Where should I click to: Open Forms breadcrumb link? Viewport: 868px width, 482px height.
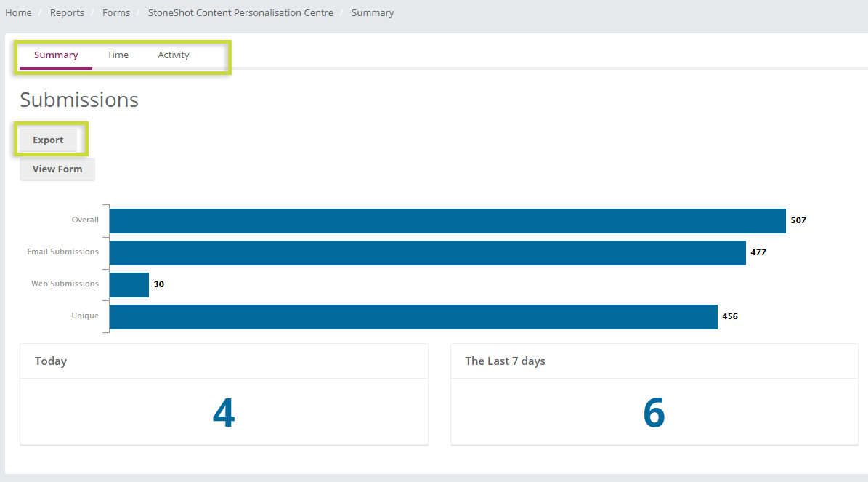[116, 13]
